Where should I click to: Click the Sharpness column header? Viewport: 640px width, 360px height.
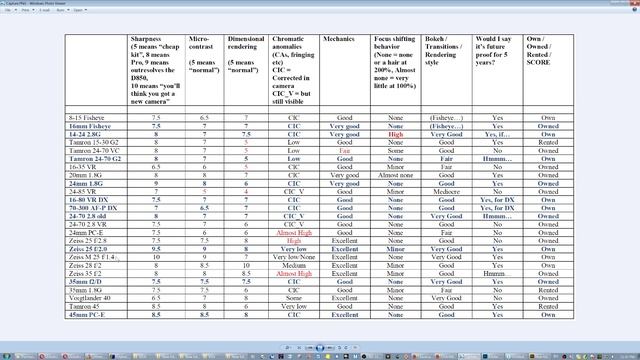(x=156, y=70)
